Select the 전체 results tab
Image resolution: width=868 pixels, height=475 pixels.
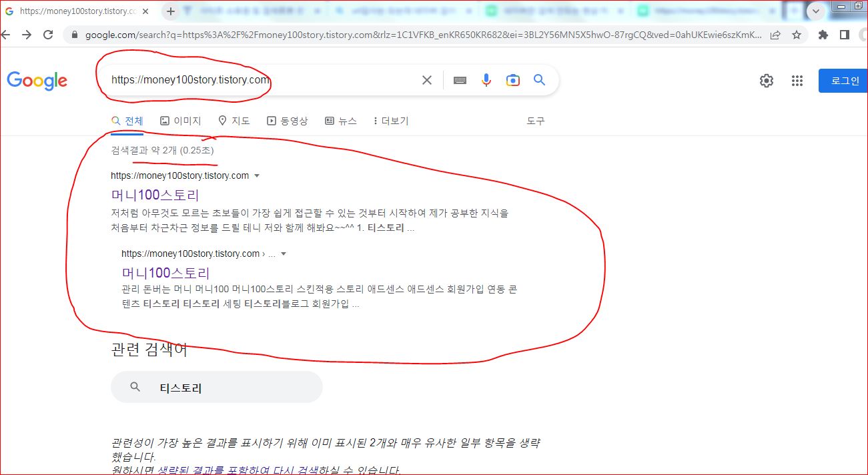click(127, 121)
